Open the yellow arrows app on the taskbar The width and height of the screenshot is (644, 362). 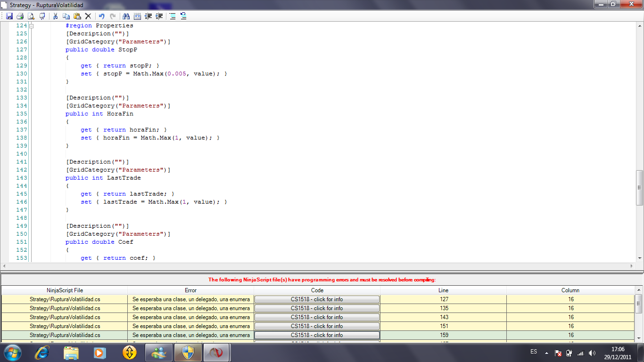click(x=129, y=352)
